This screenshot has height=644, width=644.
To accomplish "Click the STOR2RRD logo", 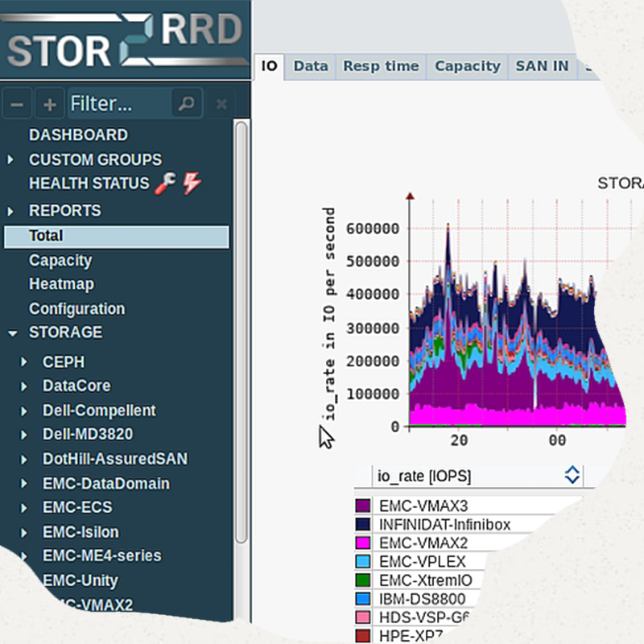I will (125, 40).
